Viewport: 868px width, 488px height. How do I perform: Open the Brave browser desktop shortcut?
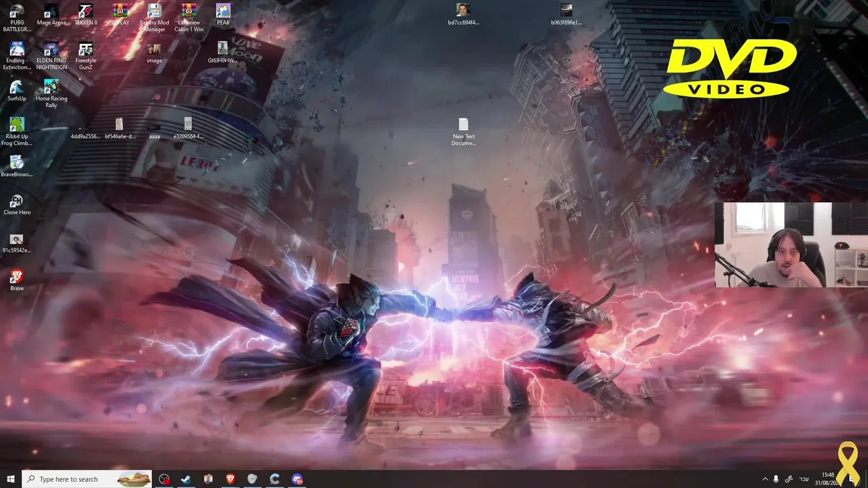pos(17,281)
